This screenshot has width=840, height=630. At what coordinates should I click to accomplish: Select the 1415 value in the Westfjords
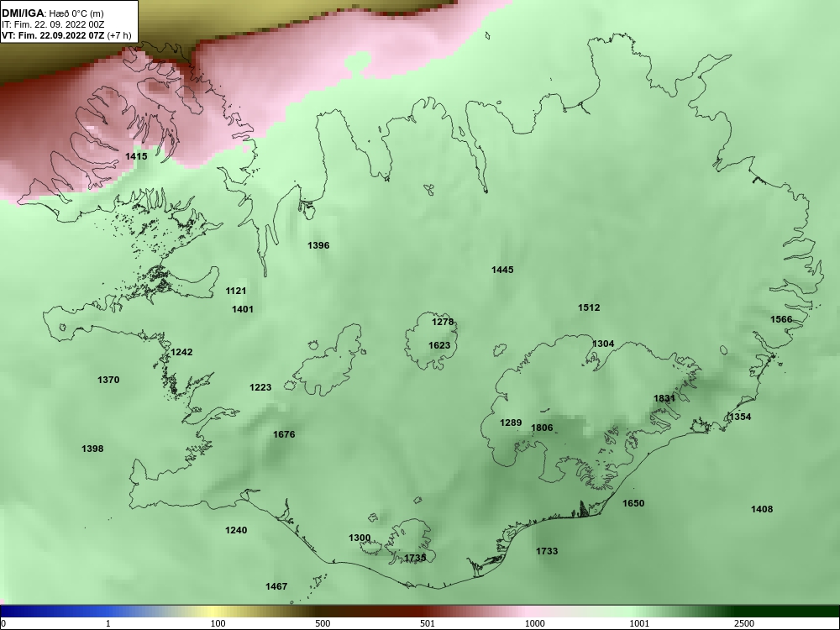136,156
